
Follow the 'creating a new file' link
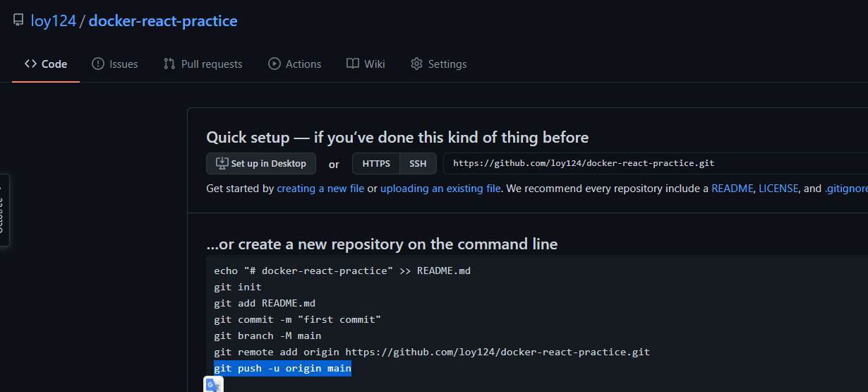320,189
